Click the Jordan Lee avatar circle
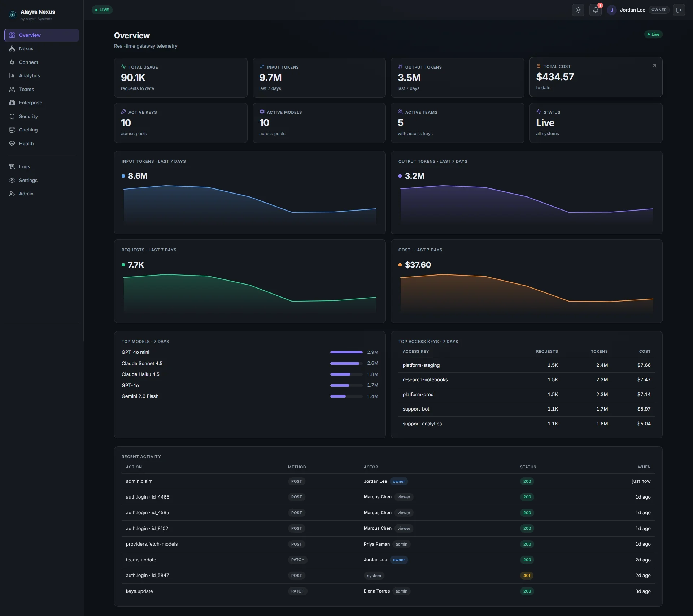 [611, 10]
